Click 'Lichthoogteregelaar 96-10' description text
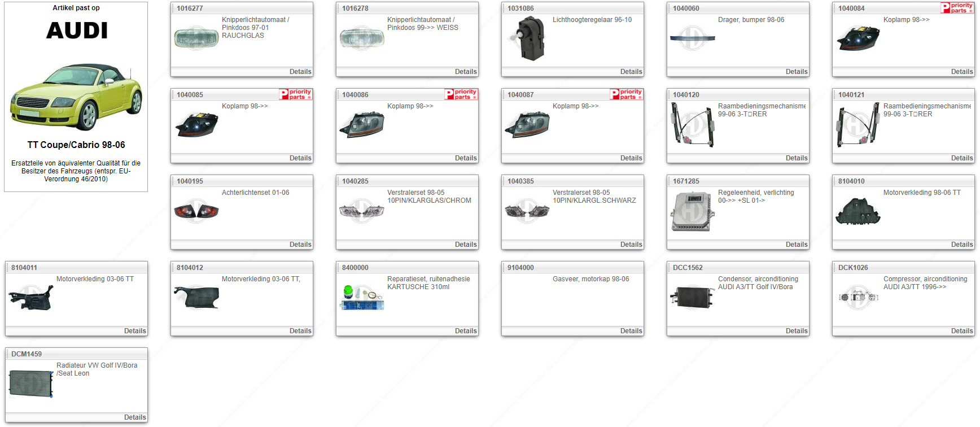The image size is (980, 427). click(x=592, y=20)
